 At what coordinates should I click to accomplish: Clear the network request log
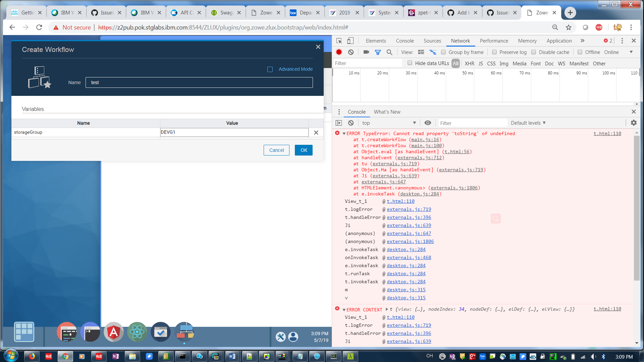tap(351, 52)
